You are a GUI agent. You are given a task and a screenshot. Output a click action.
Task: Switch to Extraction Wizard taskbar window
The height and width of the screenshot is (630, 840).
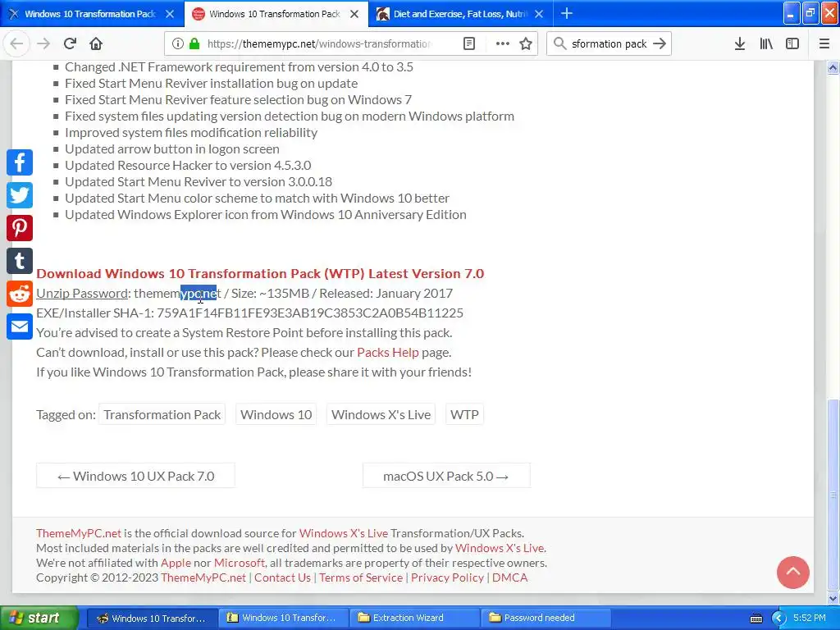(414, 619)
